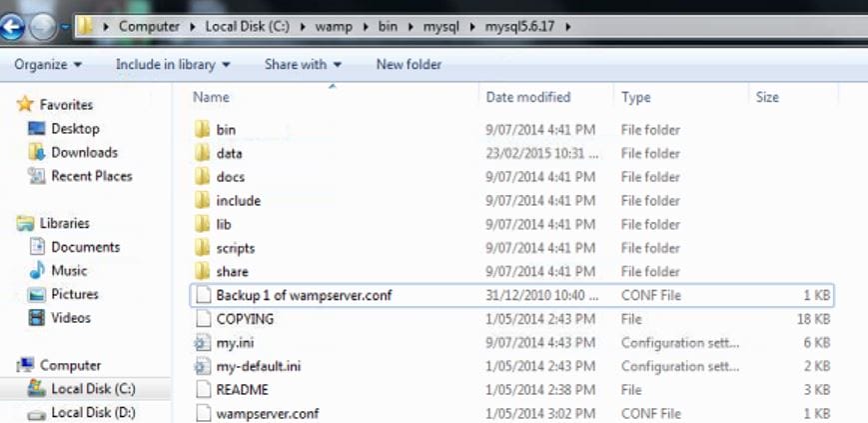868x423 pixels.
Task: Select the wampserver.conf file icon
Action: (201, 413)
